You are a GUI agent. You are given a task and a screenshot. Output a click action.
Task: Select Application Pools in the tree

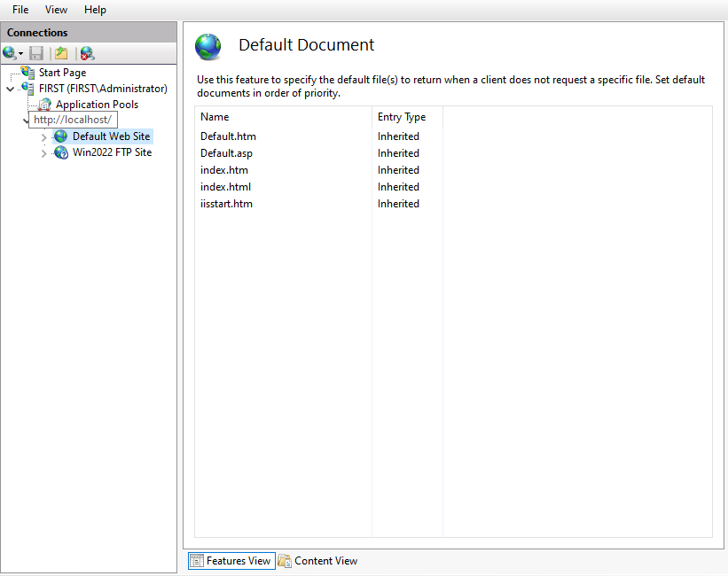[x=97, y=105]
